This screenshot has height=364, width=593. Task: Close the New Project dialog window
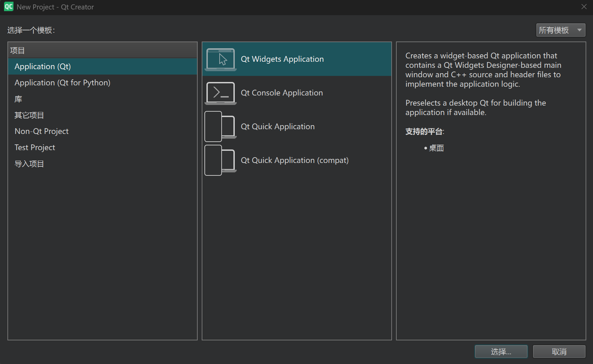(584, 7)
